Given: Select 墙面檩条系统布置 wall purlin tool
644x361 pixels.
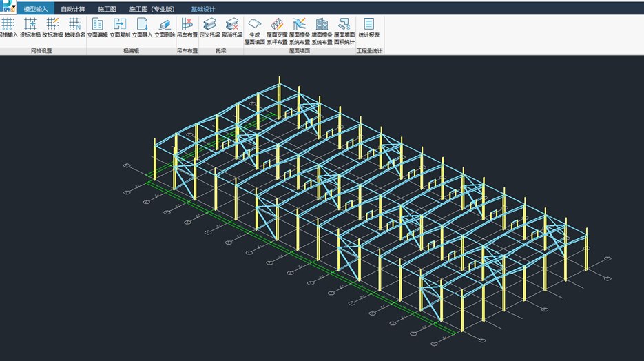Looking at the screenshot, I should [322, 31].
